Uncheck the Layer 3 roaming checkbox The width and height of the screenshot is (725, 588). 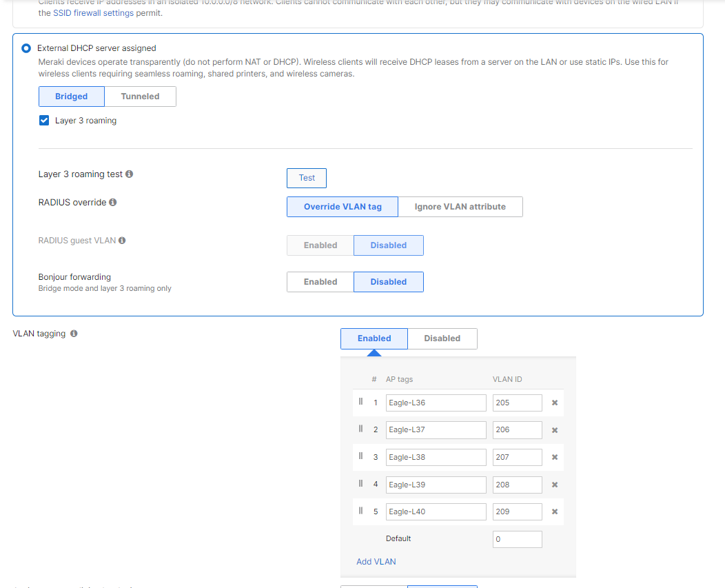44,120
